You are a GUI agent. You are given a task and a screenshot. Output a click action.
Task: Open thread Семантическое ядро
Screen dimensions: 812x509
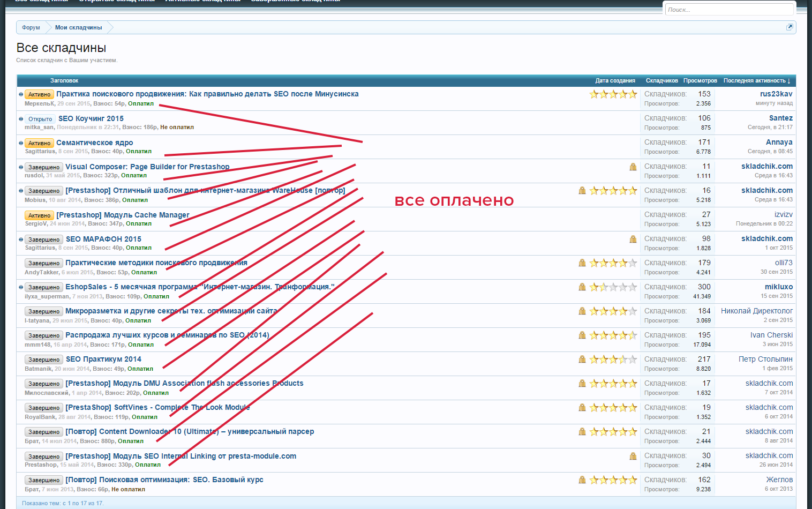95,143
